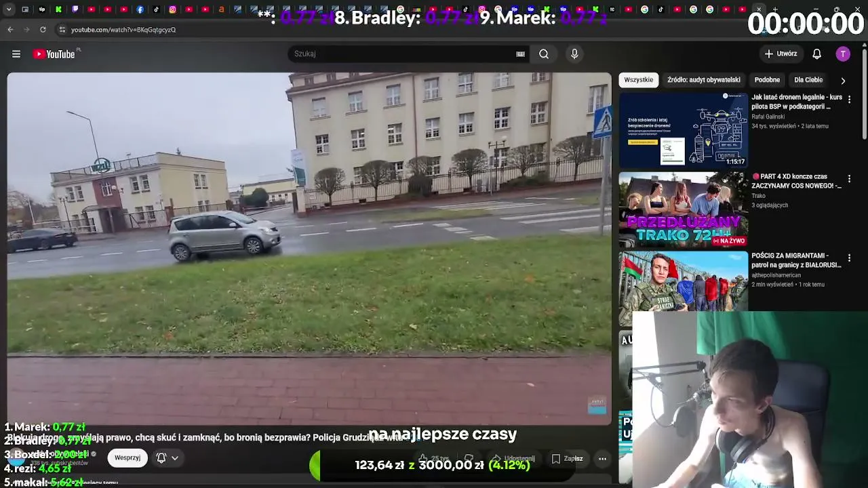Open title 'PART 4 XD koncze czas'
Screen dimensions: 868x488
pyautogui.click(x=797, y=181)
